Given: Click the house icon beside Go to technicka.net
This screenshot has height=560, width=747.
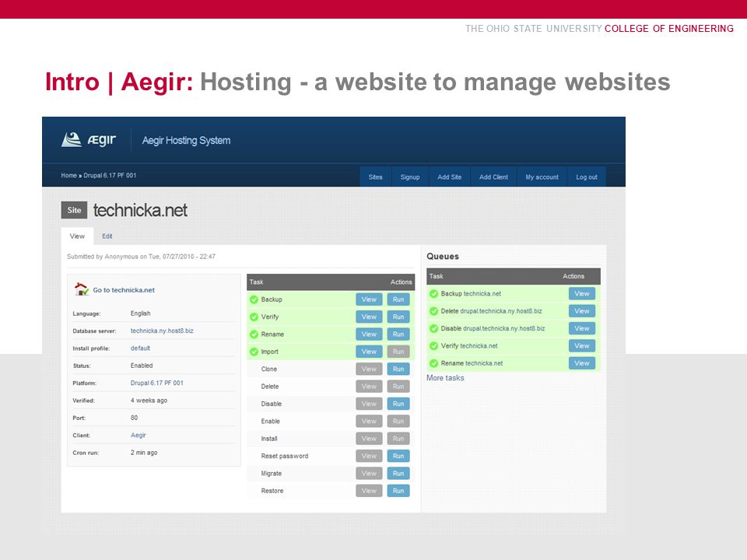Looking at the screenshot, I should pos(82,289).
